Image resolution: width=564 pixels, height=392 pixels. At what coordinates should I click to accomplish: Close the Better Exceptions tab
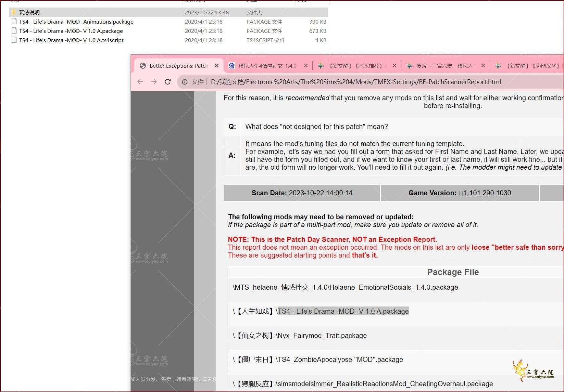coord(217,66)
